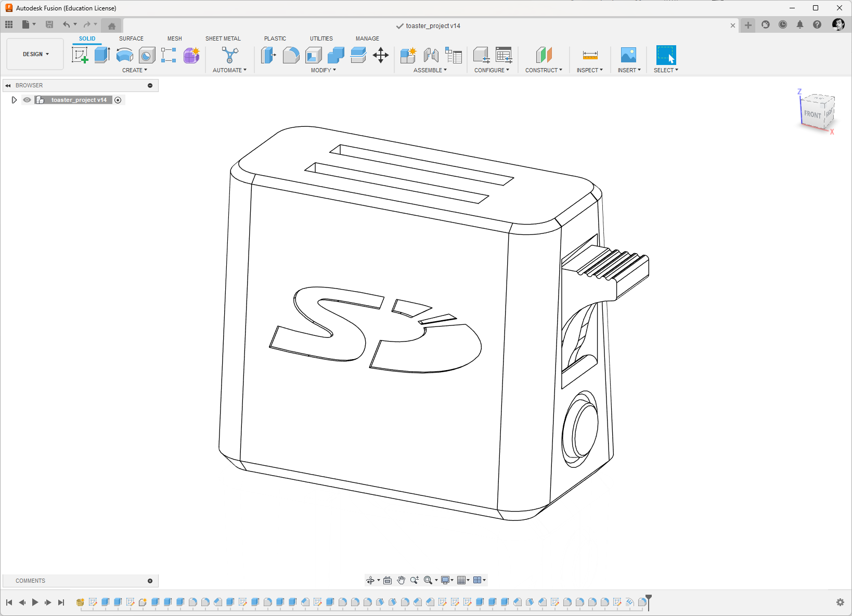This screenshot has height=616, width=852.
Task: Expand the toaster_project v14 browser tree
Action: click(14, 100)
